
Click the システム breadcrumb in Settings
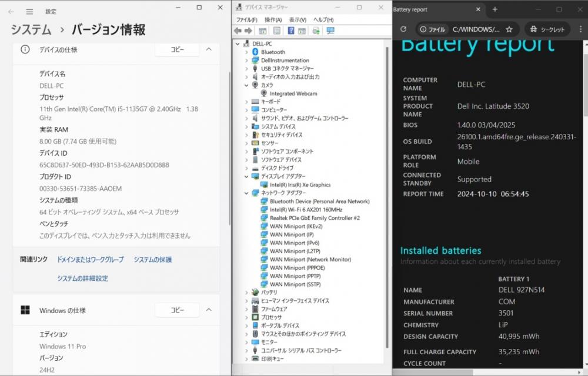coord(31,29)
